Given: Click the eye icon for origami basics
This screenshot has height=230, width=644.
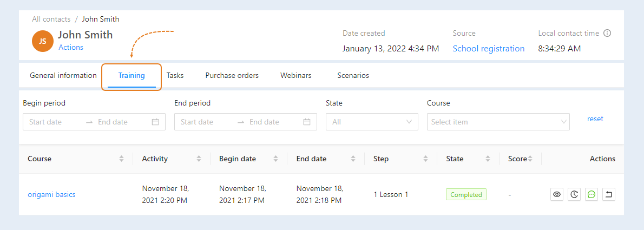Looking at the screenshot, I should coord(557,194).
